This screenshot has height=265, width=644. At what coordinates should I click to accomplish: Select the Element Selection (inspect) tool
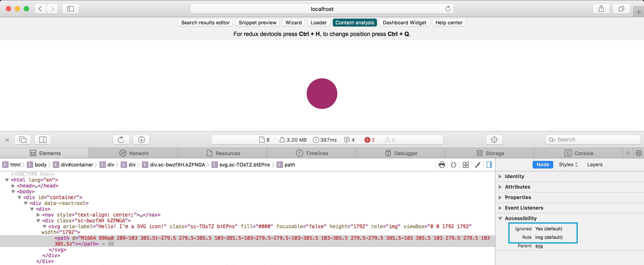(x=494, y=140)
